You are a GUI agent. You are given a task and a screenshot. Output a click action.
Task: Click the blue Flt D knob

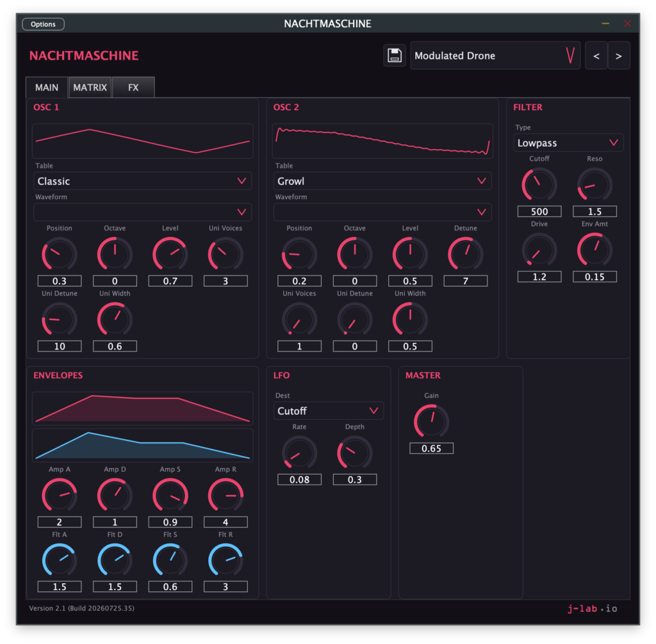coord(115,560)
